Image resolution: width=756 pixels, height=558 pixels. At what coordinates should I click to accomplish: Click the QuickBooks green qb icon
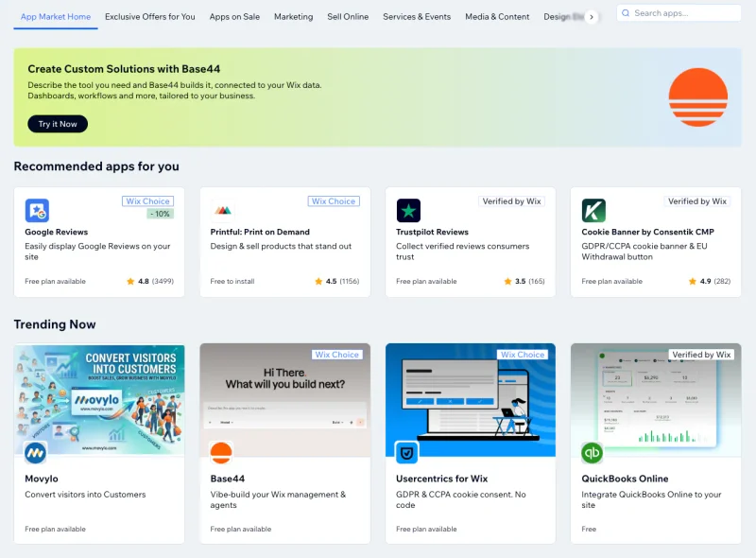[593, 453]
